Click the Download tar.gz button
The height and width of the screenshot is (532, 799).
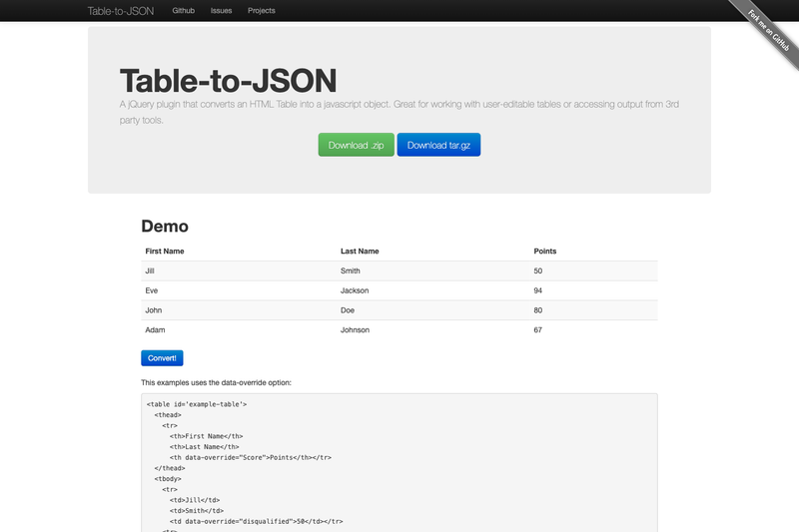point(438,145)
